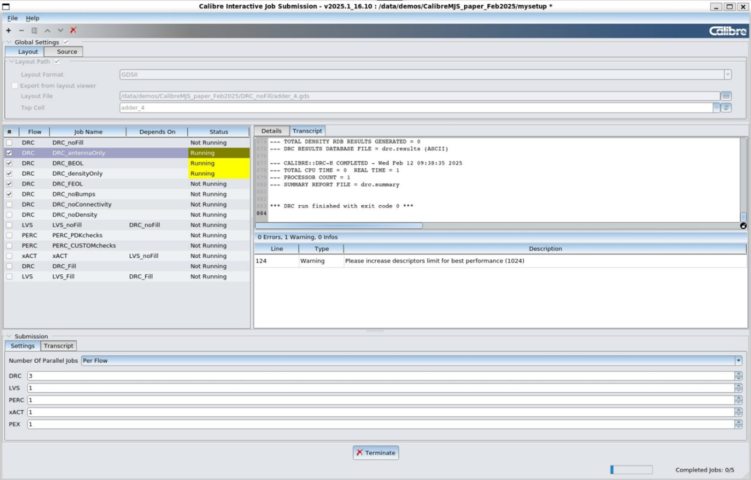Toggle the Global Settings checkbox

(x=66, y=42)
